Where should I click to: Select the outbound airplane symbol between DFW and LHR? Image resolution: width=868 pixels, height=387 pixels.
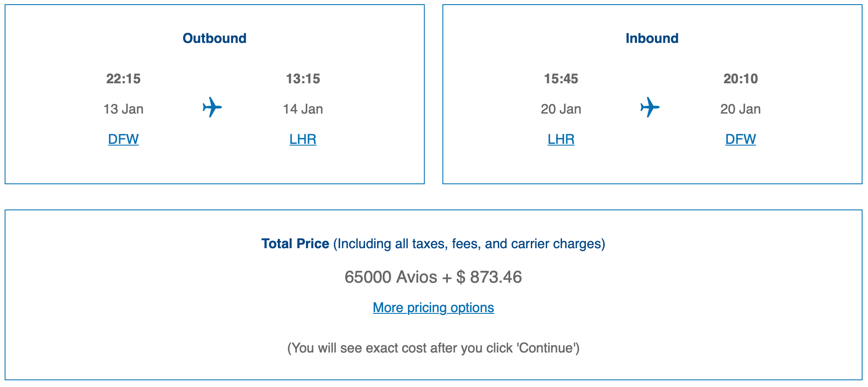click(212, 108)
